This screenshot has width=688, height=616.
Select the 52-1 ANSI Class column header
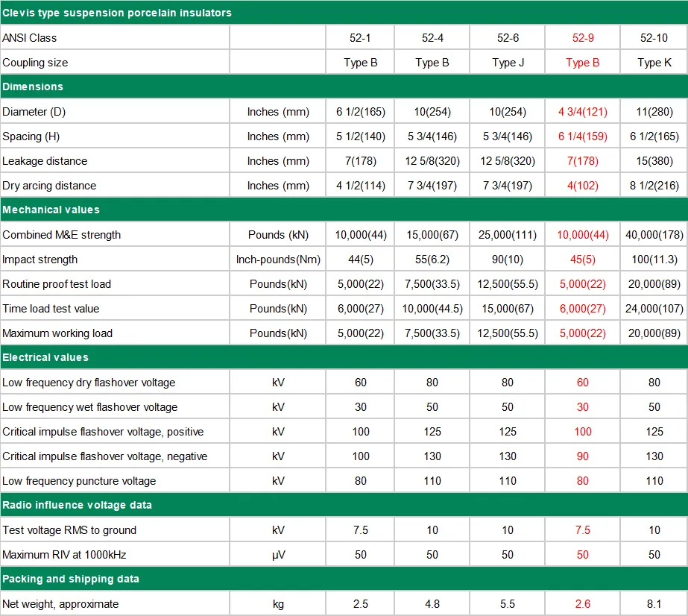(x=360, y=38)
